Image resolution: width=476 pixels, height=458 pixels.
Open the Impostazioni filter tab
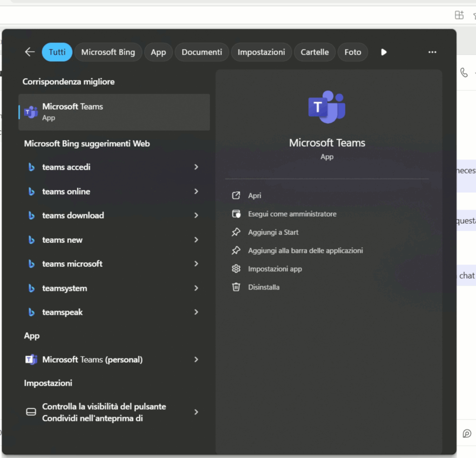coord(261,52)
